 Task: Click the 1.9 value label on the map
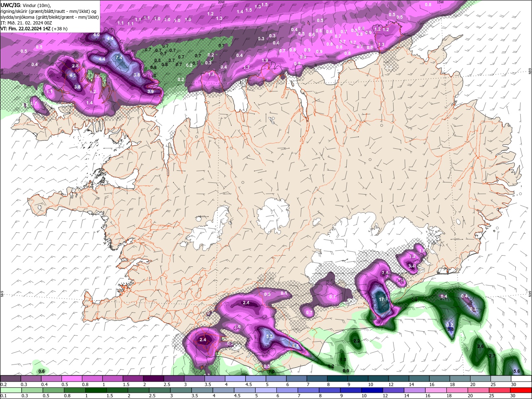[x=265, y=61]
